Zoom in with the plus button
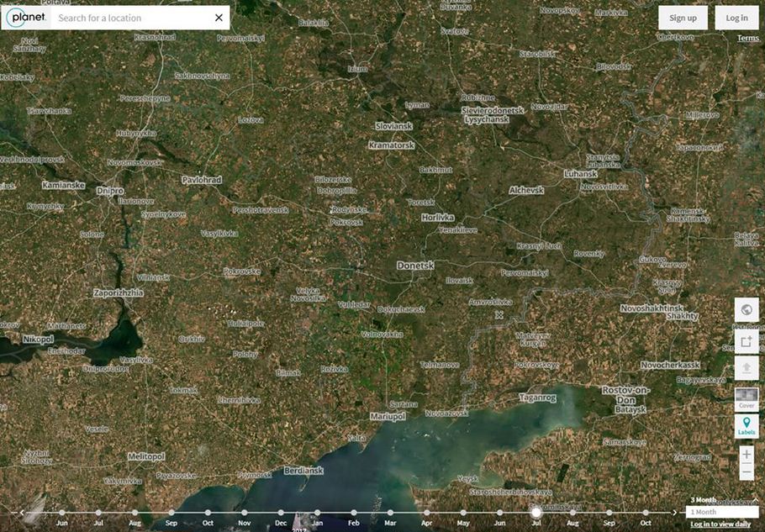 747,455
